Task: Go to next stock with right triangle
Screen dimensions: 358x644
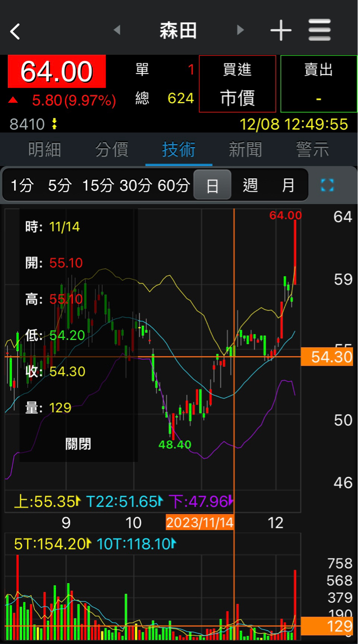Action: 240,30
